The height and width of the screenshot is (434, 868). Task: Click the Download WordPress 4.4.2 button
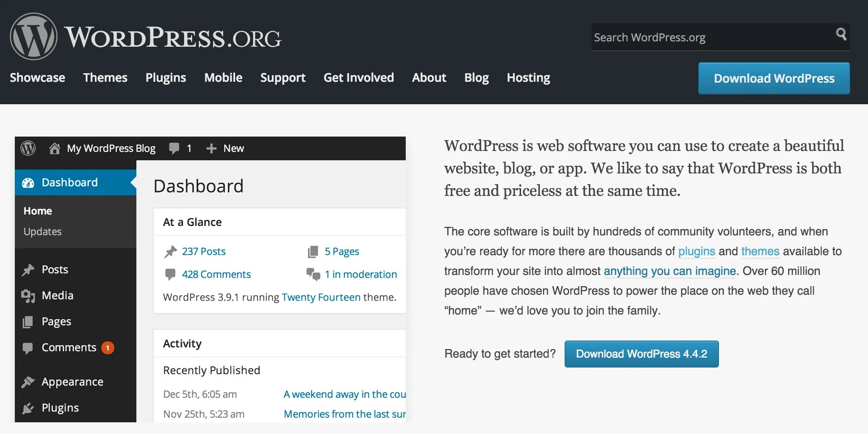point(641,354)
